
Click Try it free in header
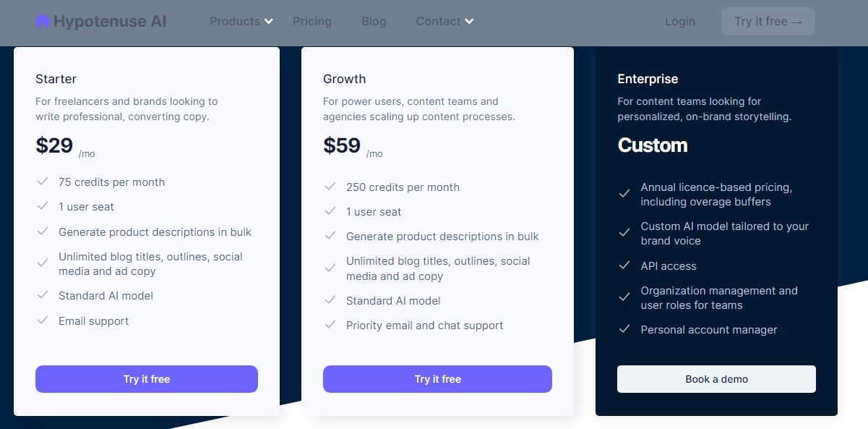click(x=768, y=22)
